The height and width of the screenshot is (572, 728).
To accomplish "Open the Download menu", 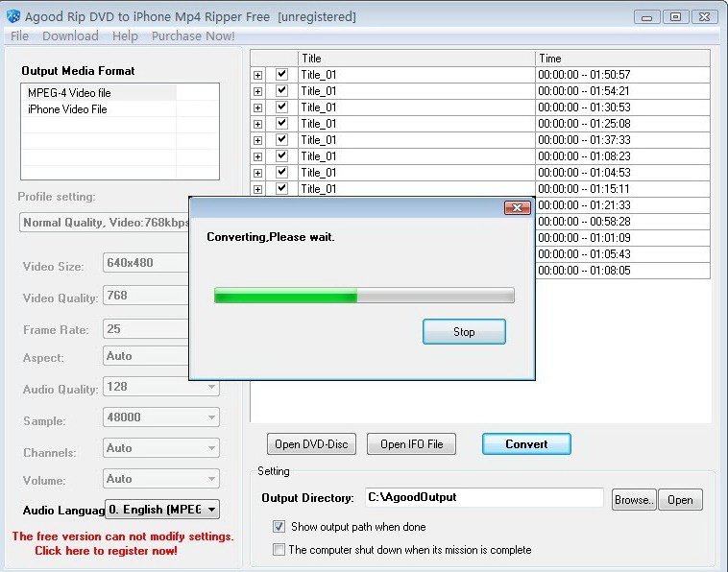I will 70,36.
